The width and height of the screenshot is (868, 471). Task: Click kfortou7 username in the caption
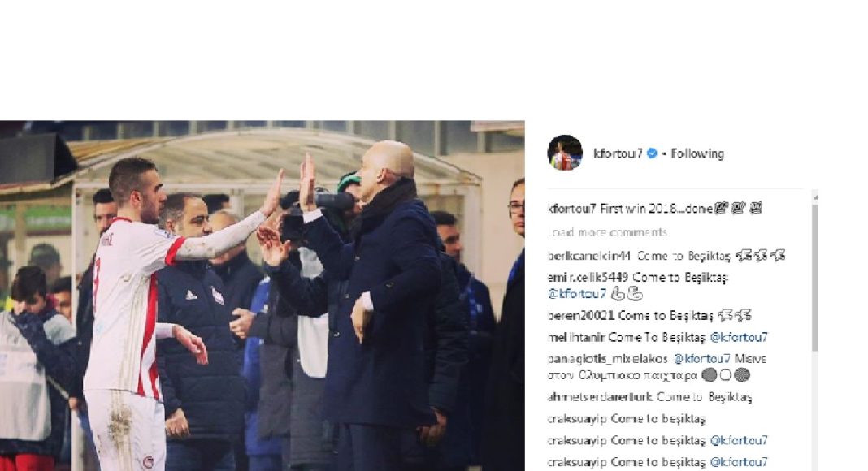(572, 209)
